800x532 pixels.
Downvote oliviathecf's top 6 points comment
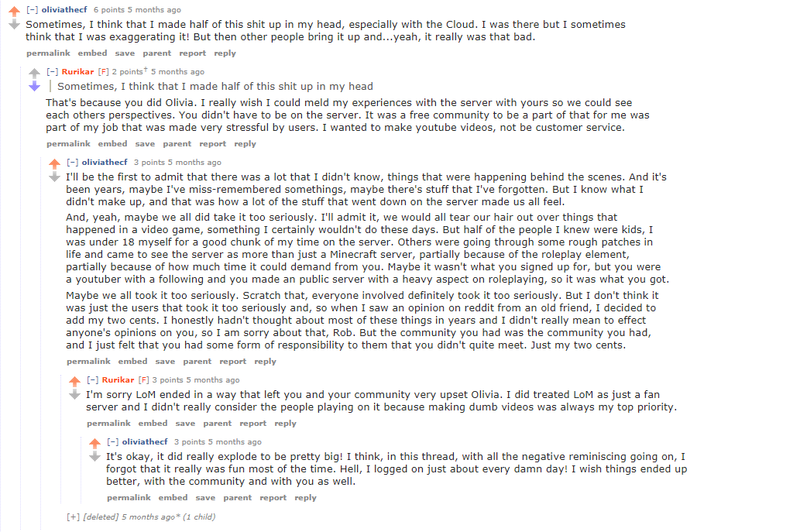point(14,25)
